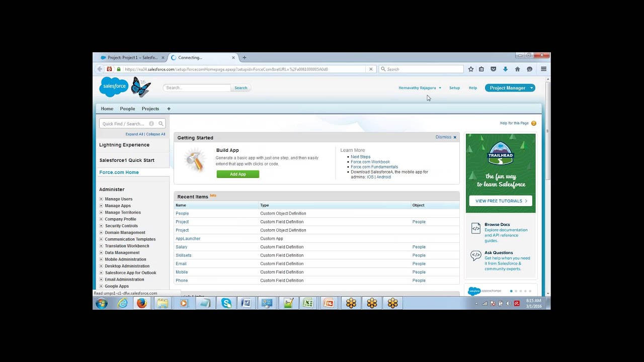Click the green Add App button
The width and height of the screenshot is (644, 362).
[x=238, y=174]
